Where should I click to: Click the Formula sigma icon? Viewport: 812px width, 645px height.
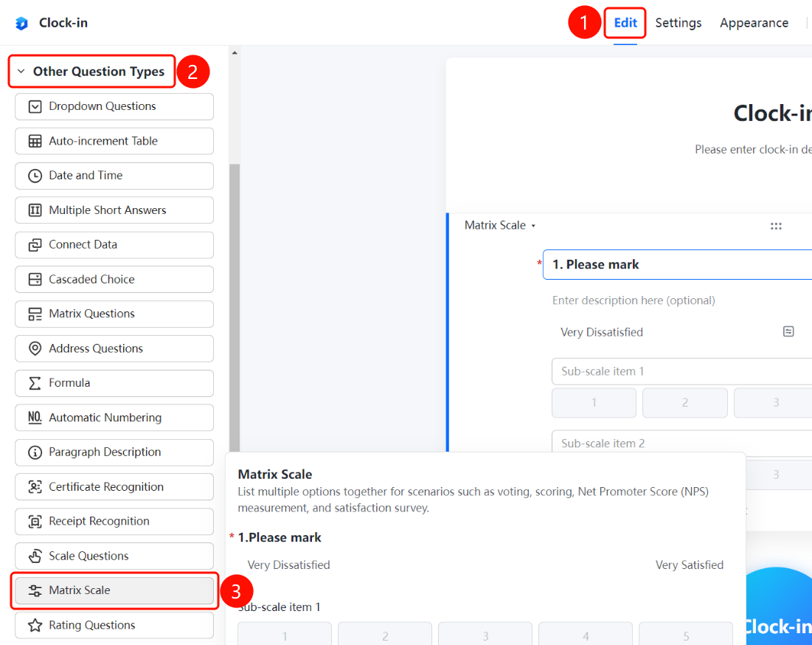tap(35, 383)
